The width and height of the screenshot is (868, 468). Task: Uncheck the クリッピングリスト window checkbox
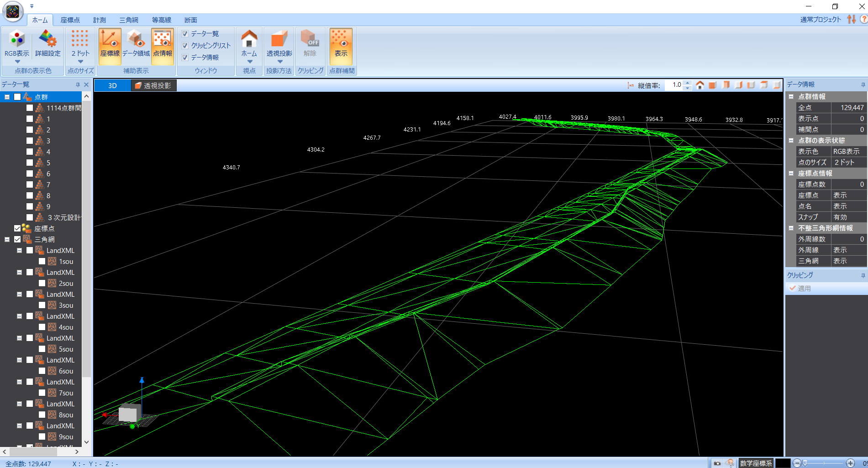click(185, 46)
